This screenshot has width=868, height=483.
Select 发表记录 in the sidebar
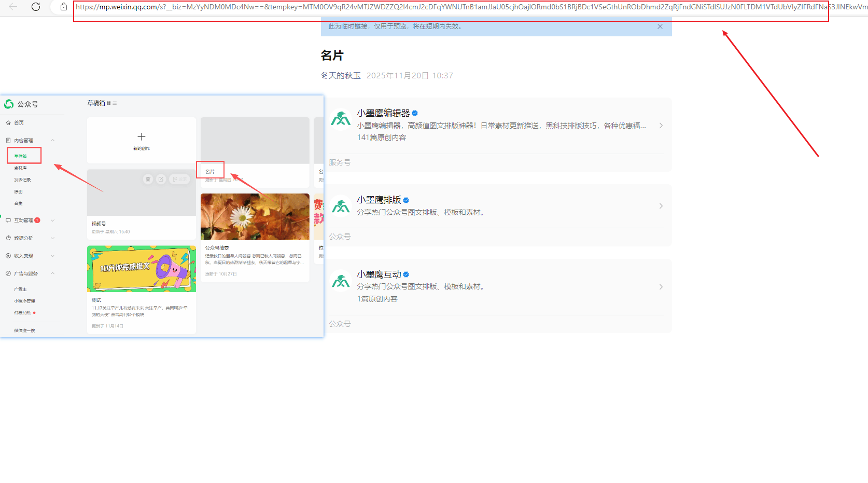[22, 180]
